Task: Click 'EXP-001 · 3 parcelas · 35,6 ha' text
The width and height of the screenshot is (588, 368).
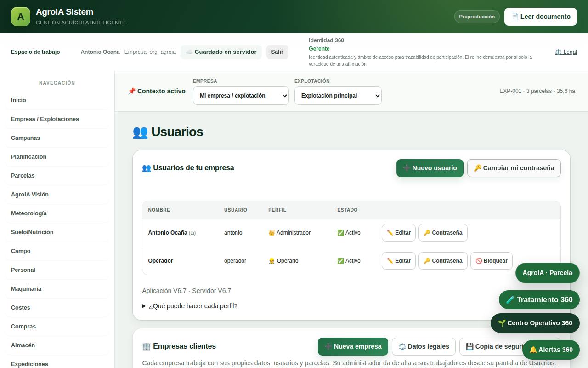Action: click(537, 91)
